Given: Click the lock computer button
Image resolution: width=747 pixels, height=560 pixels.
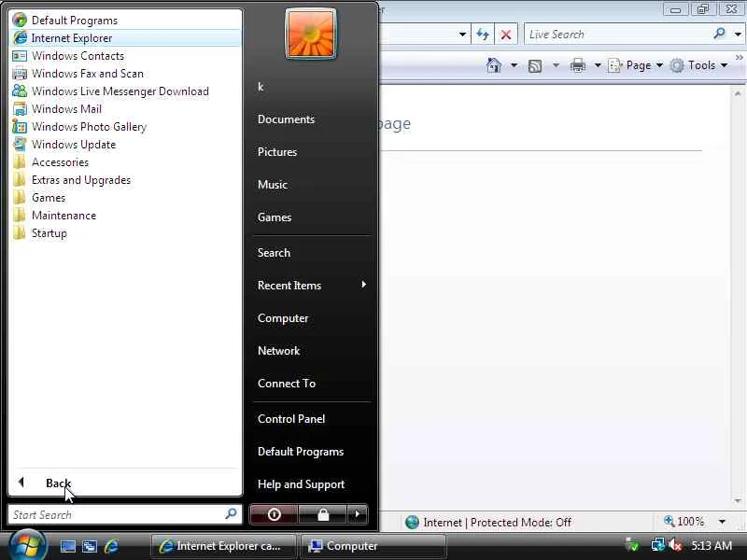Looking at the screenshot, I should coord(323,514).
